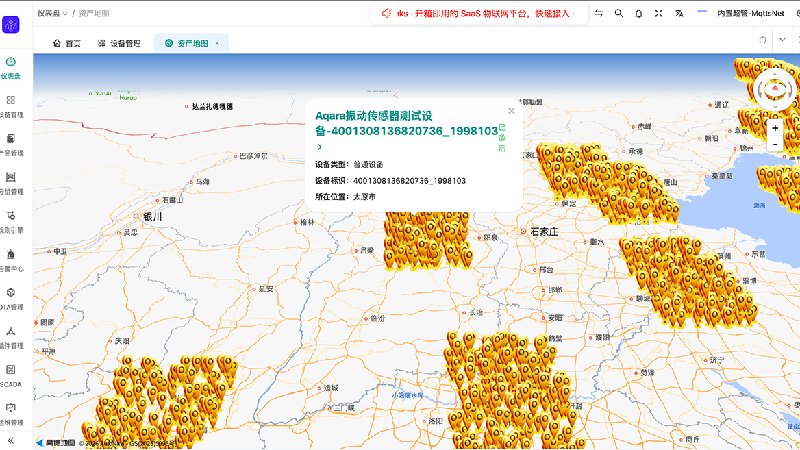Click 资产地图 in the breadcrumb
Viewport: 800px width, 450px height.
(x=94, y=13)
